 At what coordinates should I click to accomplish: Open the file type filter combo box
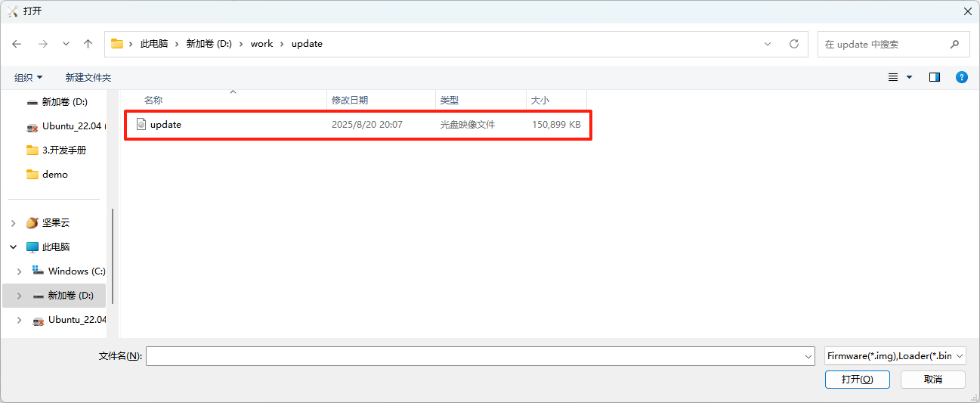[x=895, y=356]
